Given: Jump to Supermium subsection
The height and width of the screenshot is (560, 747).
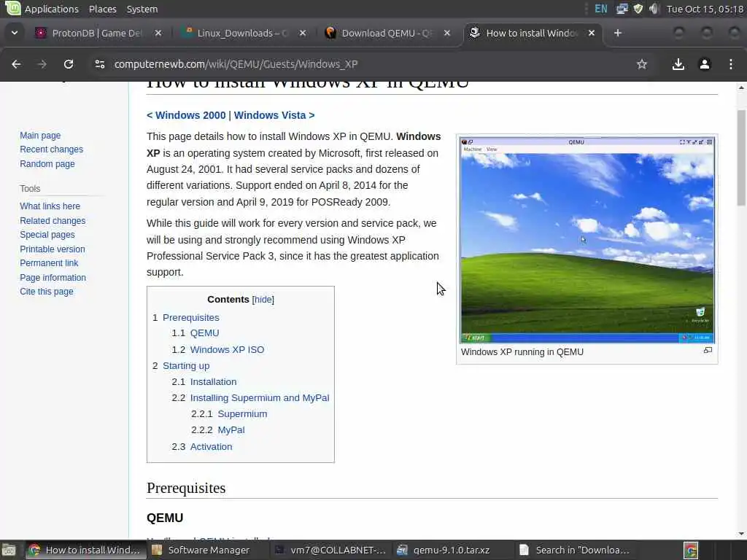Looking at the screenshot, I should tap(242, 414).
